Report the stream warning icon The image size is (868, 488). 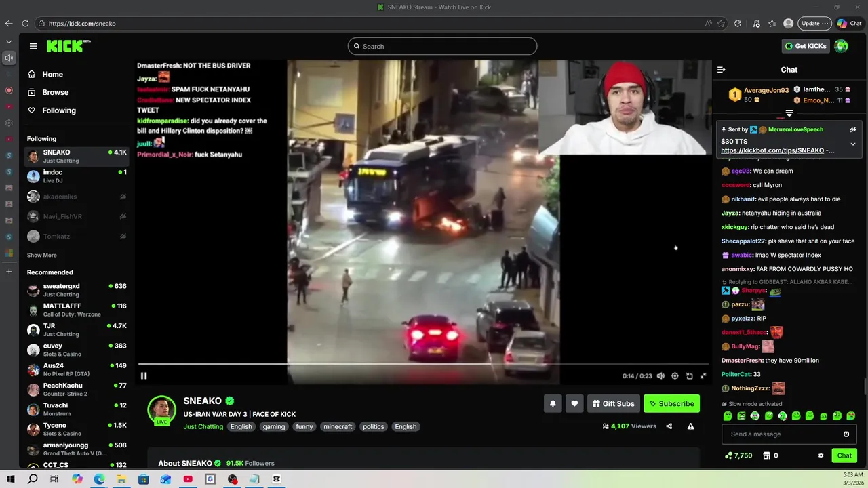pos(690,426)
